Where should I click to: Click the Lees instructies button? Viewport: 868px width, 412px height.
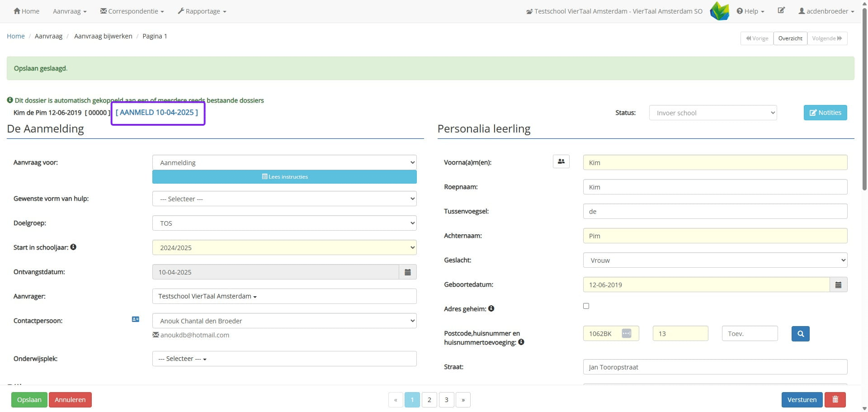click(x=284, y=177)
